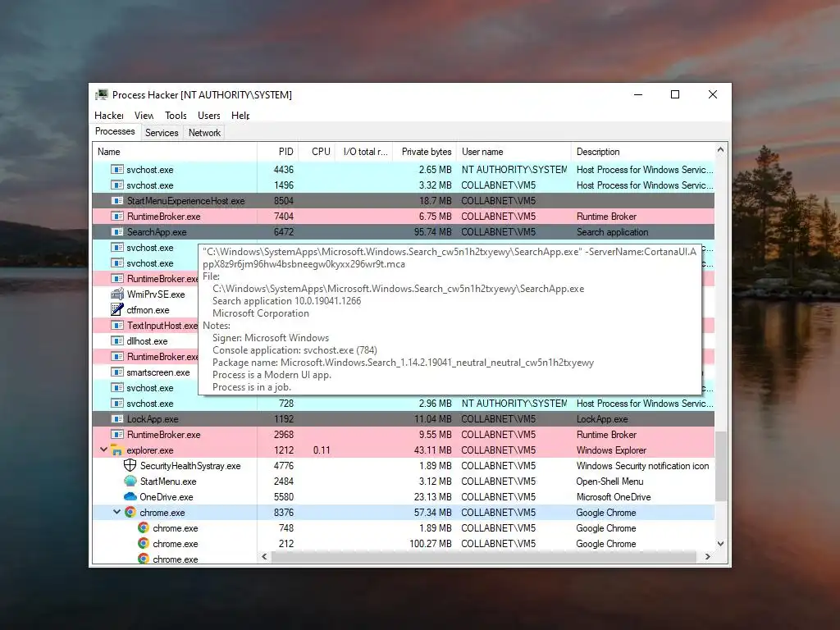
Task: Click the StartMenuExperienceHost.exe process icon
Action: tap(116, 200)
